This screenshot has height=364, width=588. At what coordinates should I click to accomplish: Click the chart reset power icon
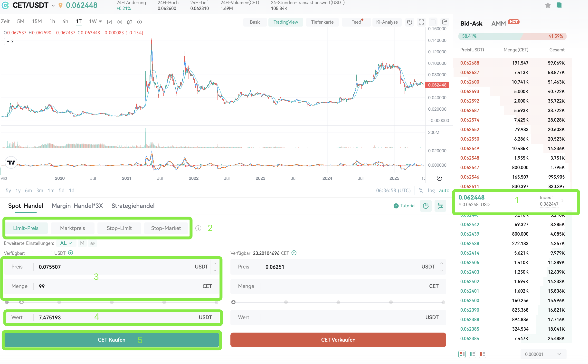(x=410, y=22)
